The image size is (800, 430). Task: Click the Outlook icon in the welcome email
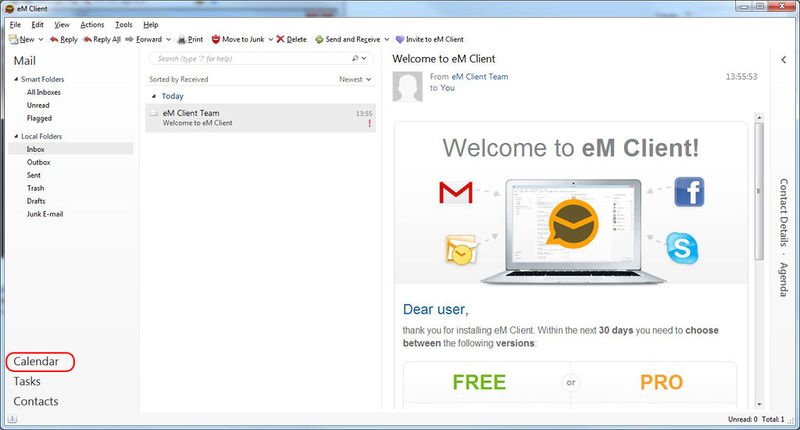[461, 249]
